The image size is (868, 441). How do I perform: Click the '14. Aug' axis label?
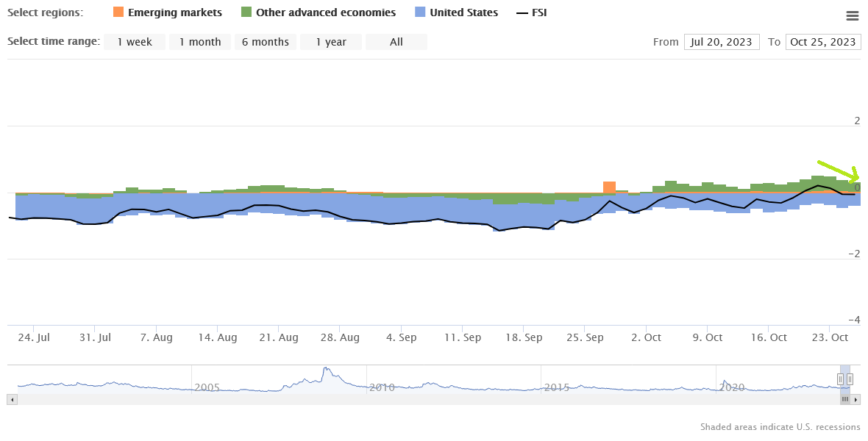[218, 337]
